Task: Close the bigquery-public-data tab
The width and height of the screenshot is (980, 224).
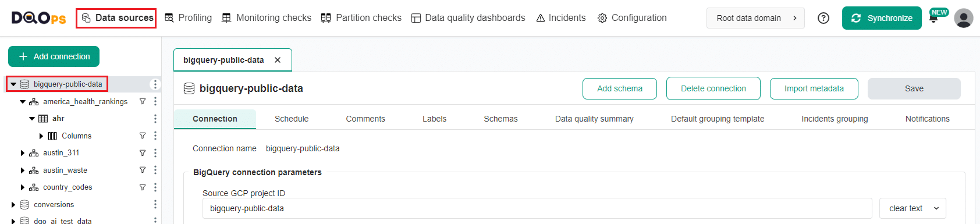Action: pyautogui.click(x=278, y=60)
